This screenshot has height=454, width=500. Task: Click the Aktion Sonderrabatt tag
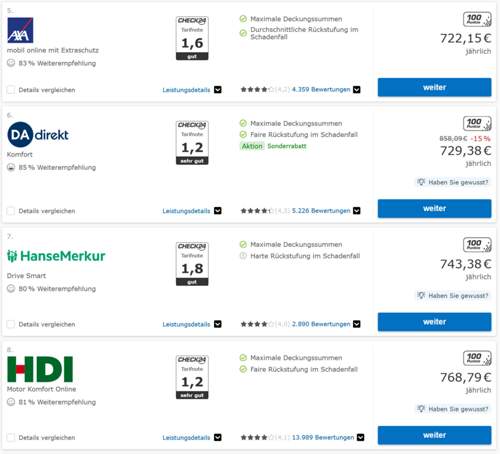(x=273, y=146)
